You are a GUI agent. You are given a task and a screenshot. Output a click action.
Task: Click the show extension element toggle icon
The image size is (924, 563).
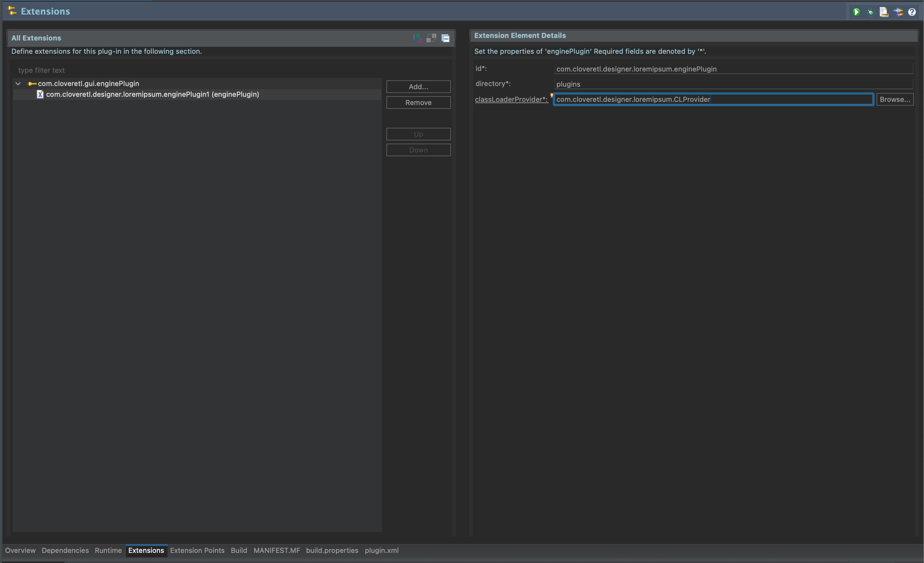click(431, 38)
